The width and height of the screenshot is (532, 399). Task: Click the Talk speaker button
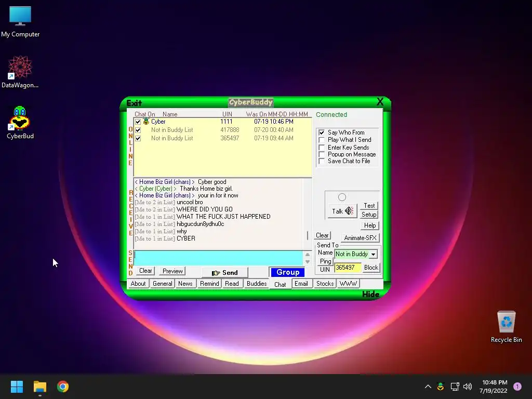(342, 211)
